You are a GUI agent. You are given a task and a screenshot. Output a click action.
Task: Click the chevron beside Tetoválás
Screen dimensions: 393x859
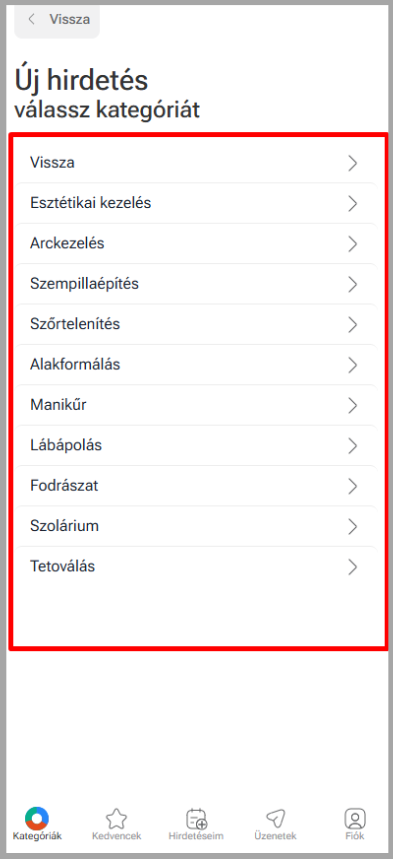[352, 567]
